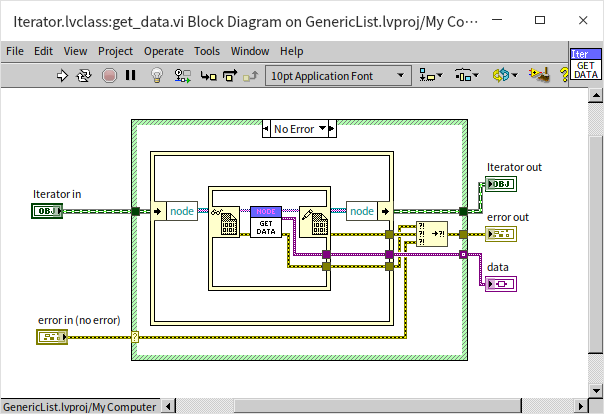The image size is (604, 414).
Task: Open the 10pt Application Font dropdown
Action: pyautogui.click(x=338, y=75)
